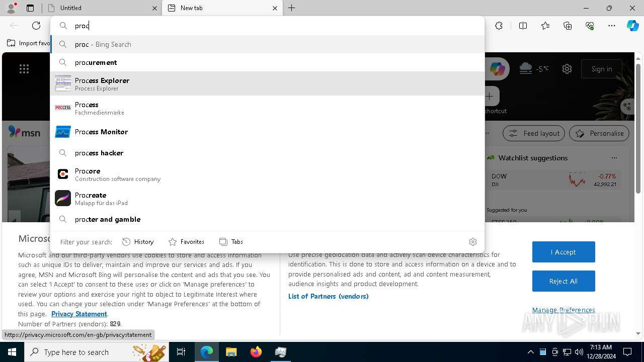Open the Copilot sidebar icon
This screenshot has height=362, width=644.
pos(632,26)
